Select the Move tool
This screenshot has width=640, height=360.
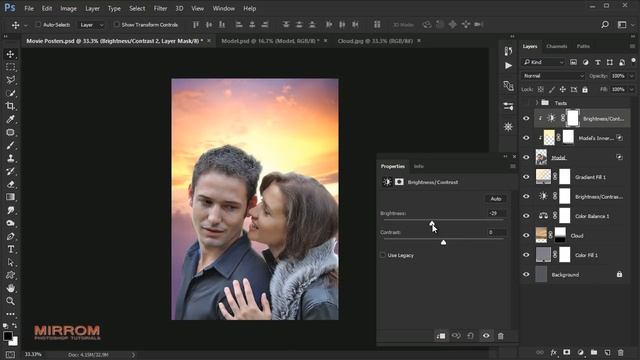(11, 54)
